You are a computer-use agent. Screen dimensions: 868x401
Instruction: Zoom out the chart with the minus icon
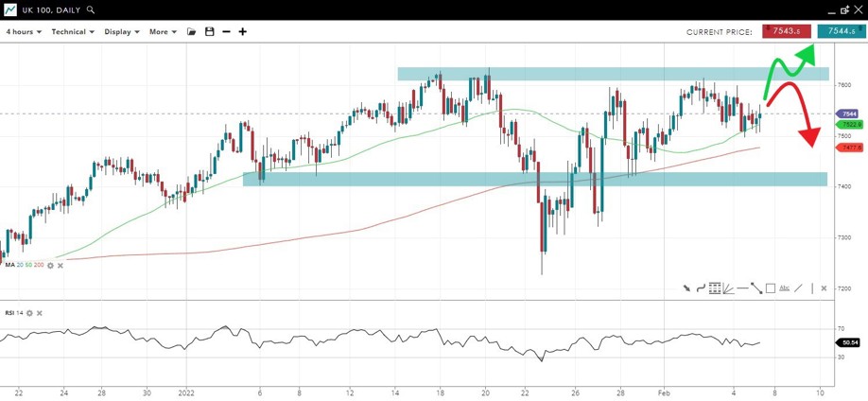point(226,32)
